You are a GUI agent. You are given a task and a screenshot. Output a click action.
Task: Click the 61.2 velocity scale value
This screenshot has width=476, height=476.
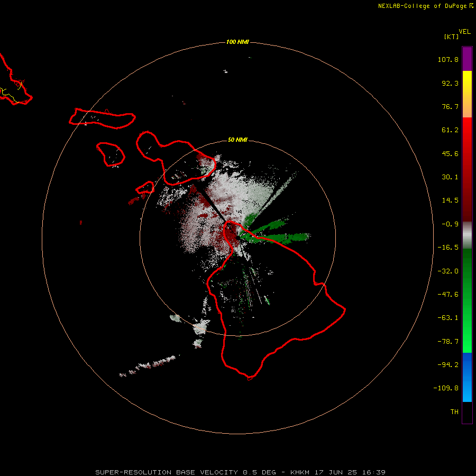450,130
